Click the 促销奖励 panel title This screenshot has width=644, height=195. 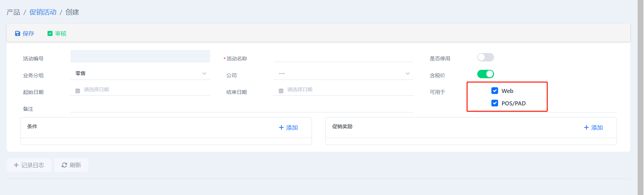342,127
